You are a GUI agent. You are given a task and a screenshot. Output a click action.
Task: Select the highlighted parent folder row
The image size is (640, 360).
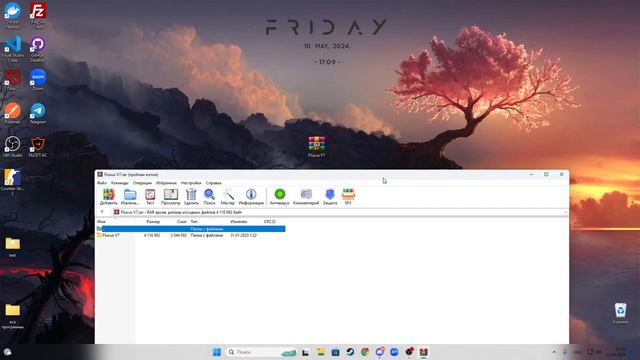coord(191,229)
